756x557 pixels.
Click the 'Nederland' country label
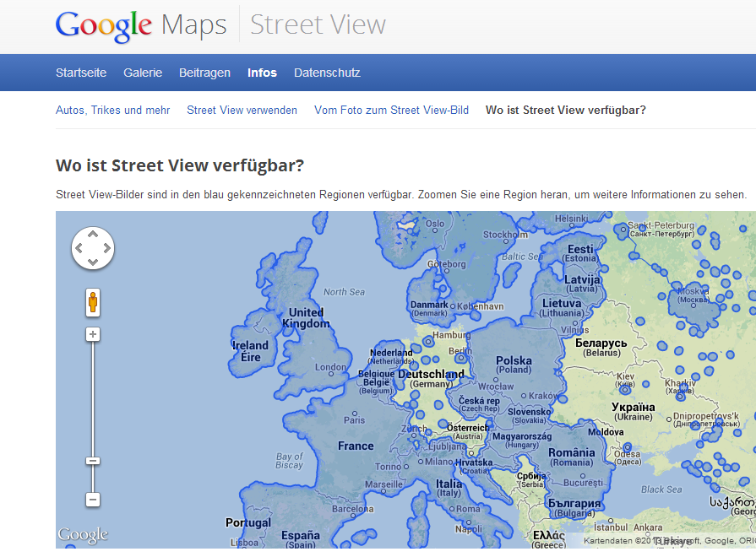click(391, 353)
